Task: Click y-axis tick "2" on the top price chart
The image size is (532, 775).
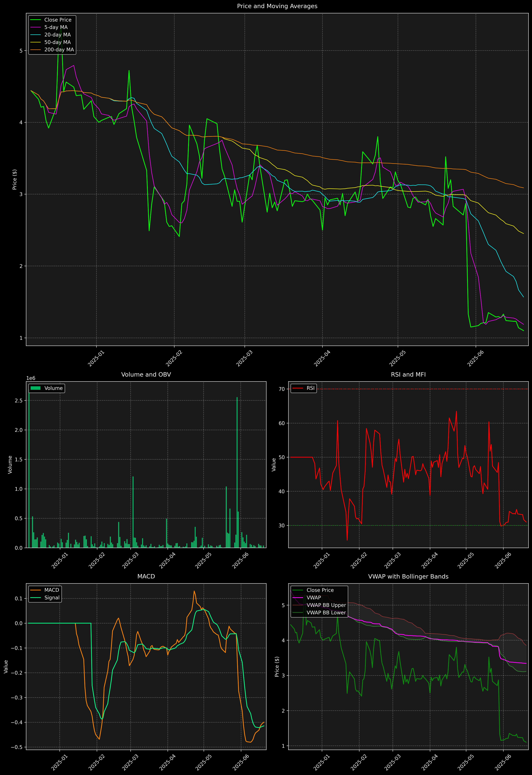Action: tap(21, 266)
